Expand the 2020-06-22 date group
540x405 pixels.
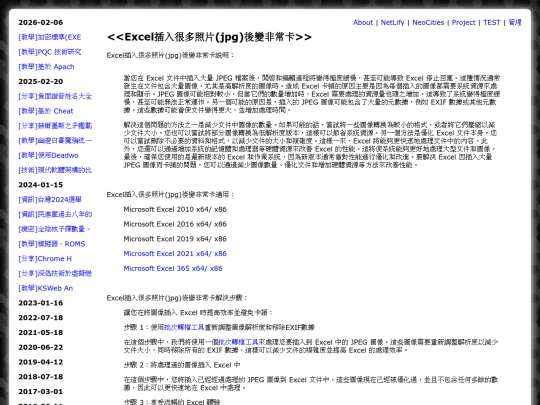pos(41,347)
